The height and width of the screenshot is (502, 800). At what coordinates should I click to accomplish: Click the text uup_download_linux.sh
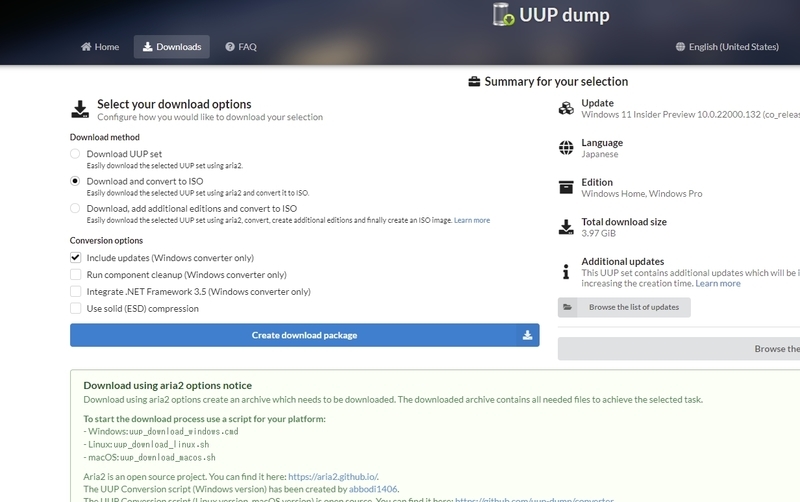click(x=161, y=444)
